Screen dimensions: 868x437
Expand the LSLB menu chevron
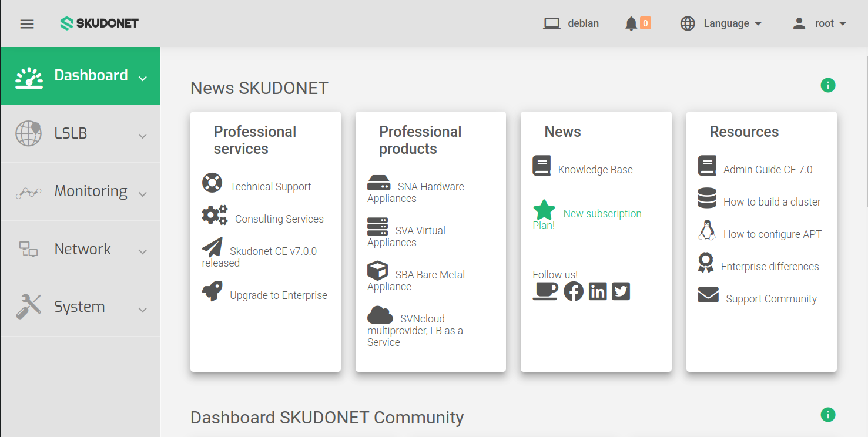[x=142, y=136]
